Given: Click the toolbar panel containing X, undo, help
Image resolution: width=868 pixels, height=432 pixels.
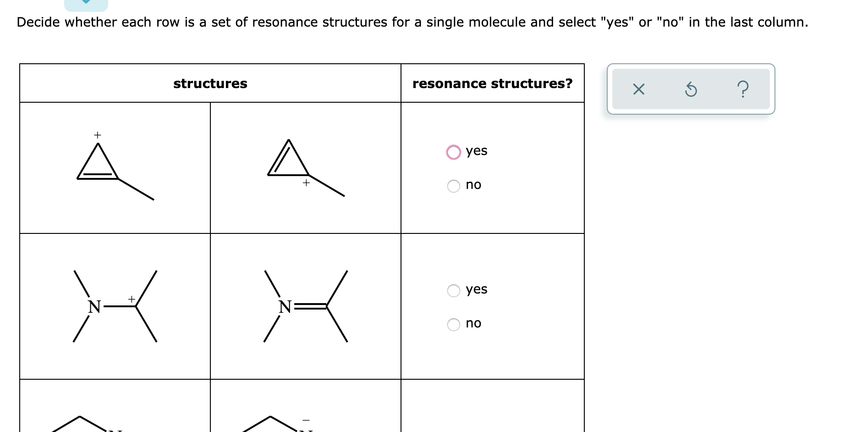Looking at the screenshot, I should pyautogui.click(x=691, y=89).
